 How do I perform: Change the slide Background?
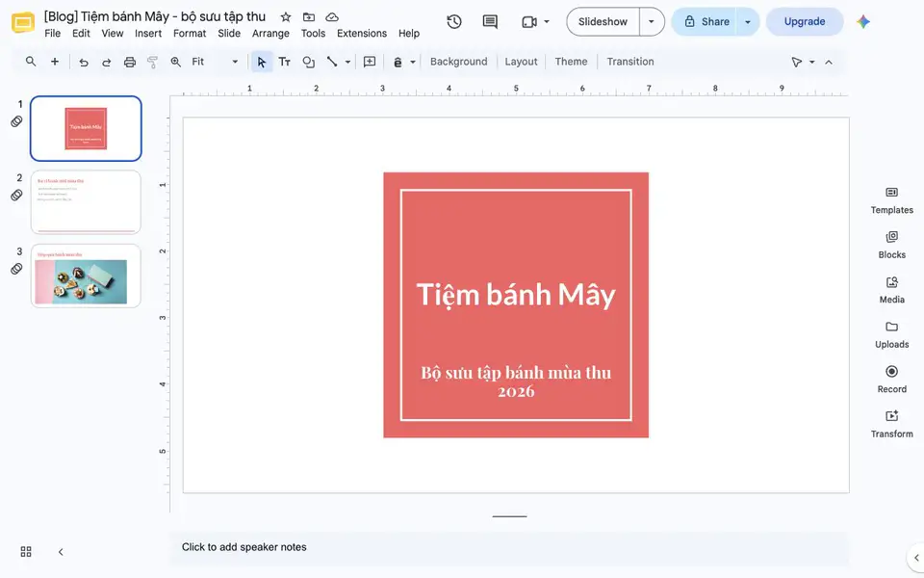pos(458,62)
